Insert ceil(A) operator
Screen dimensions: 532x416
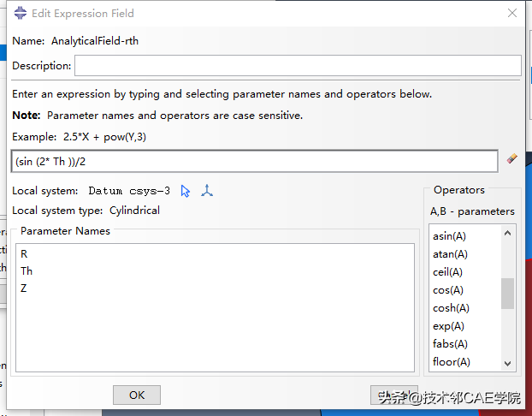click(x=447, y=272)
